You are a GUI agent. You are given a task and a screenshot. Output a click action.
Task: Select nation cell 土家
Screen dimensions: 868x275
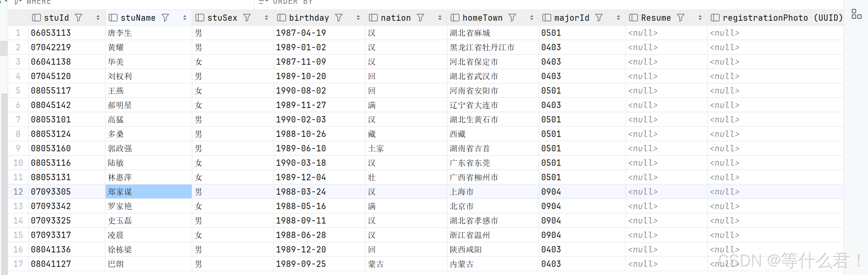[406, 148]
